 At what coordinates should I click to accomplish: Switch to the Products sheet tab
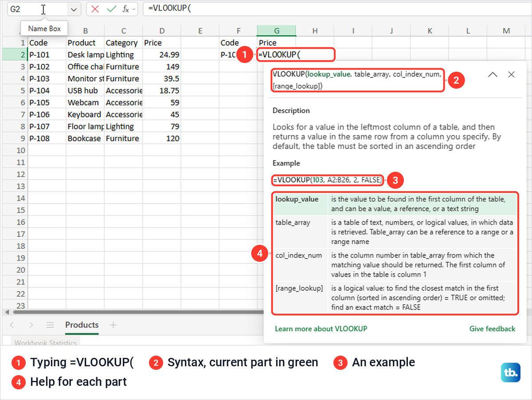82,325
